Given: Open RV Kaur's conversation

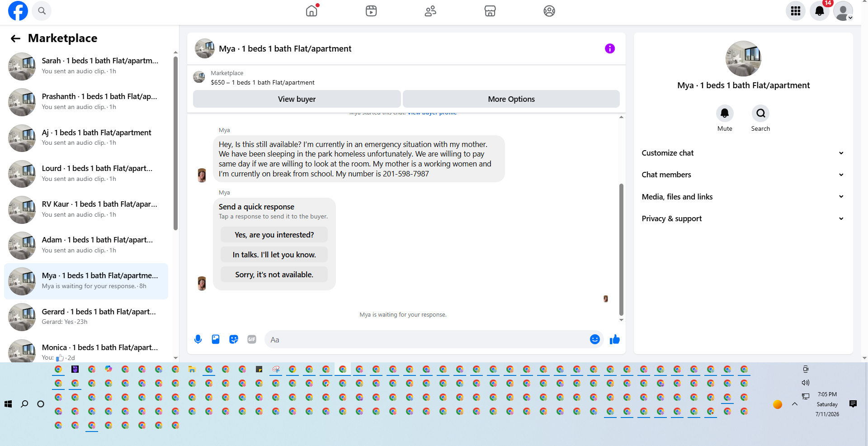Looking at the screenshot, I should 86,209.
